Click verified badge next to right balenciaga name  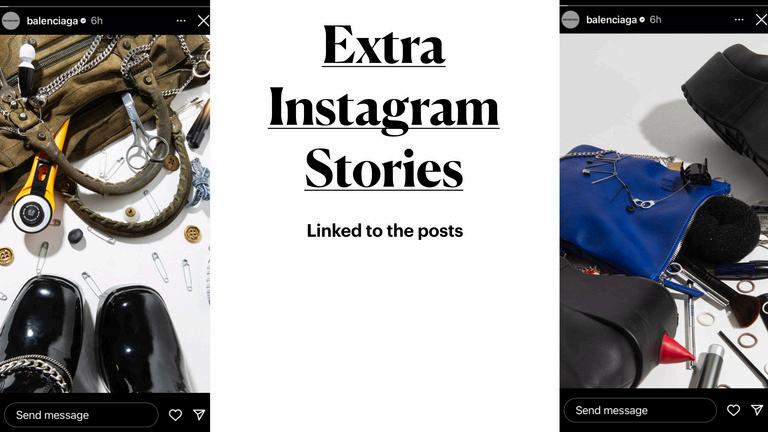[642, 20]
